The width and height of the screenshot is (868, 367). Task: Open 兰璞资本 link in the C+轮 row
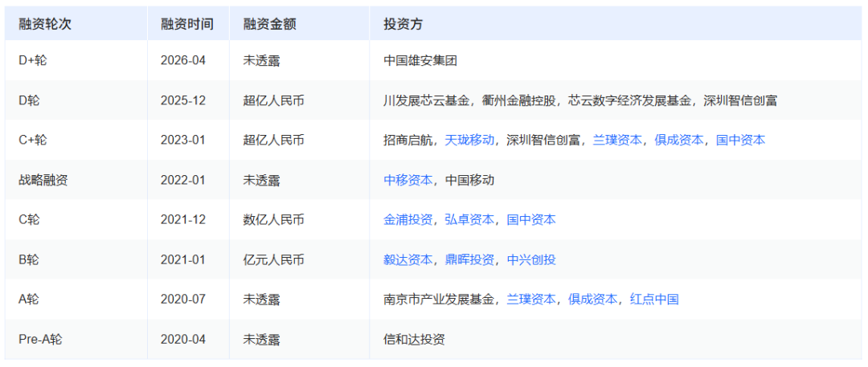[x=617, y=140]
